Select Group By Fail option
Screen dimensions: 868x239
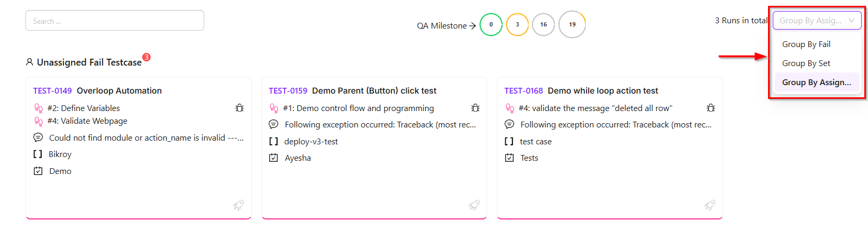806,44
